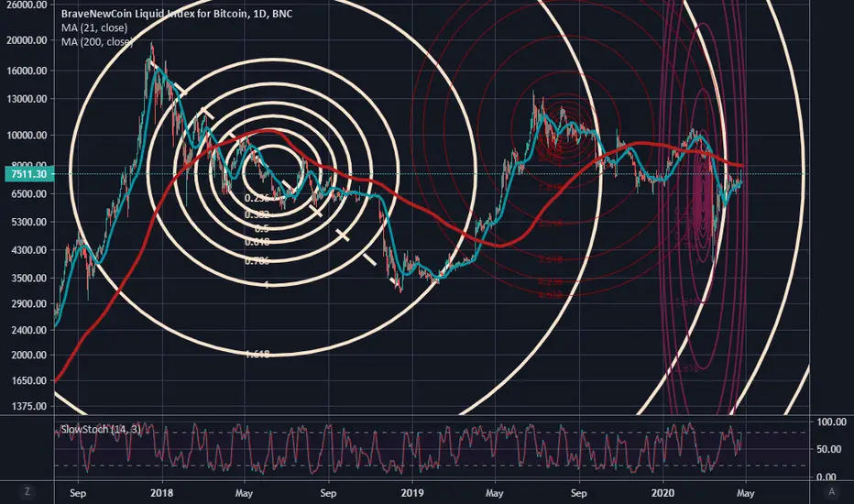The image size is (854, 504).
Task: Click the 20000.00 price axis label
Action: tap(27, 40)
